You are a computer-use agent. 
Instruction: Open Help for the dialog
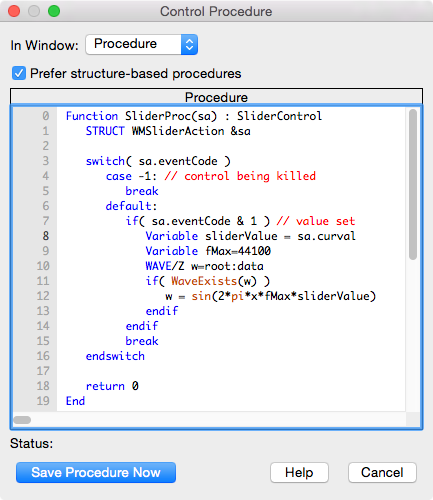click(x=299, y=472)
